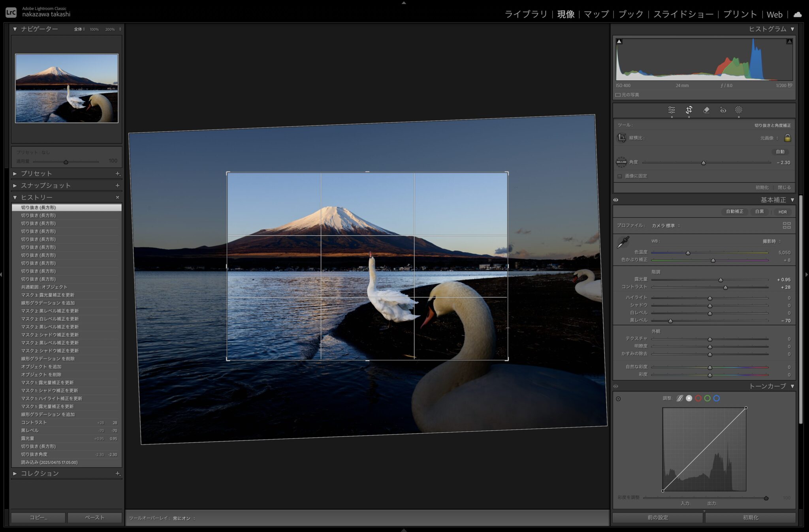
Task: Select the red channel tone curve circle
Action: coord(698,398)
